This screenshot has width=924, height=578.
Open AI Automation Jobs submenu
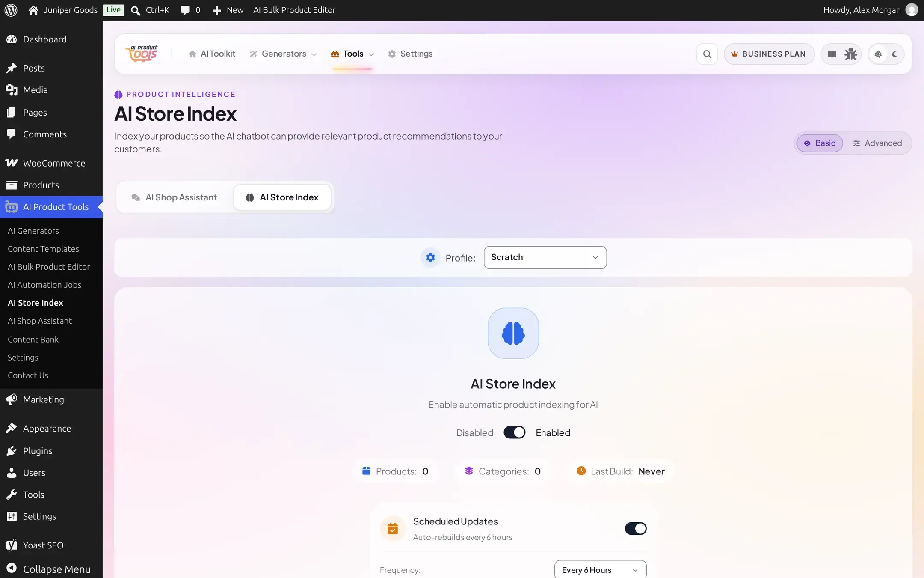44,285
